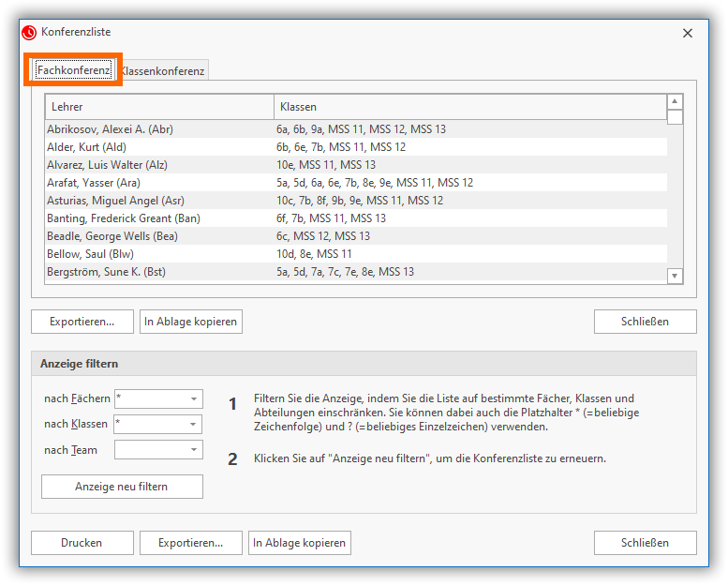Image resolution: width=728 pixels, height=586 pixels.
Task: Click the Anzeige neu filtern button
Action: (122, 487)
